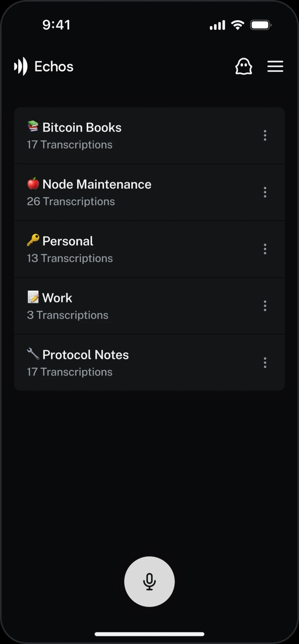This screenshot has height=644, width=299.
Task: Open options menu for Bitcoin Books
Action: point(265,136)
